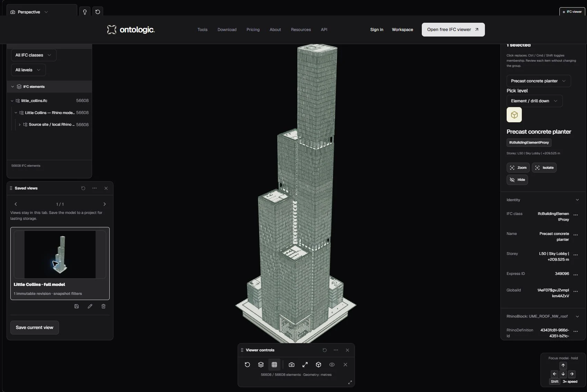Click the Save current view button
Image resolution: width=587 pixels, height=392 pixels.
click(34, 328)
